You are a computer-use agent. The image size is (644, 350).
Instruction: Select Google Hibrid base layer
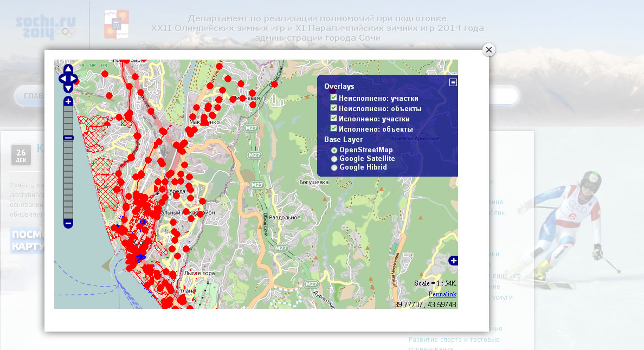pyautogui.click(x=334, y=167)
